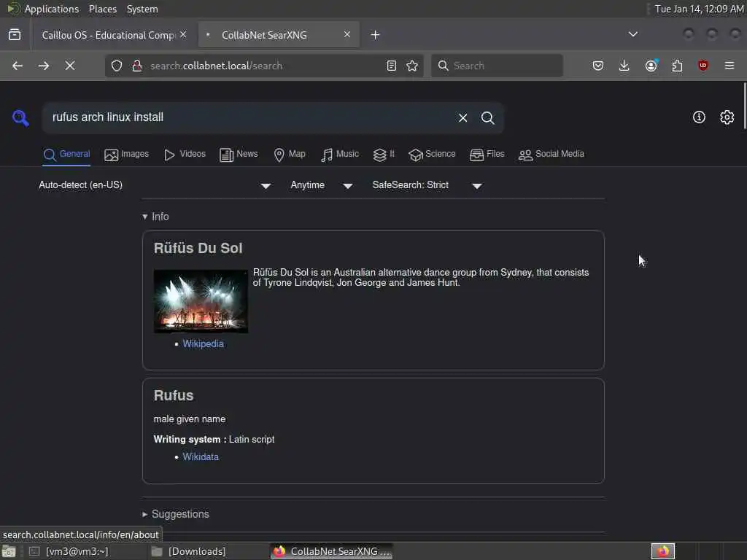The width and height of the screenshot is (747, 560).
Task: Open SafeSearch Strict dropdown
Action: coord(427,185)
